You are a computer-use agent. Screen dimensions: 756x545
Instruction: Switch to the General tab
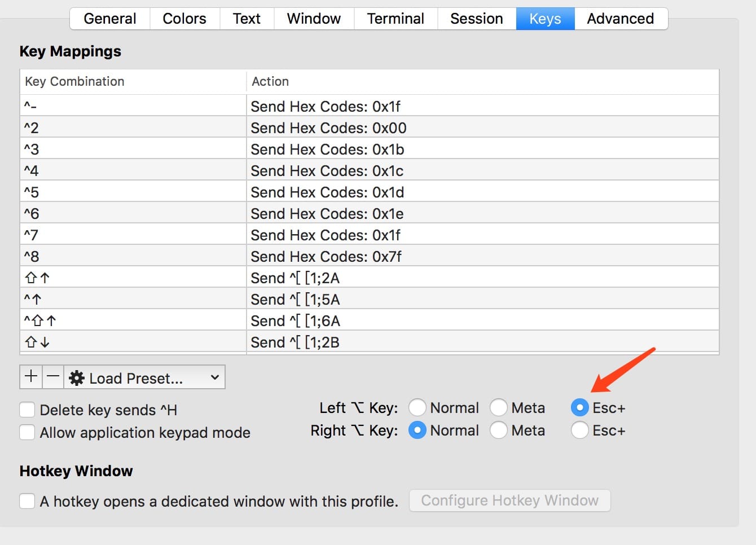110,19
